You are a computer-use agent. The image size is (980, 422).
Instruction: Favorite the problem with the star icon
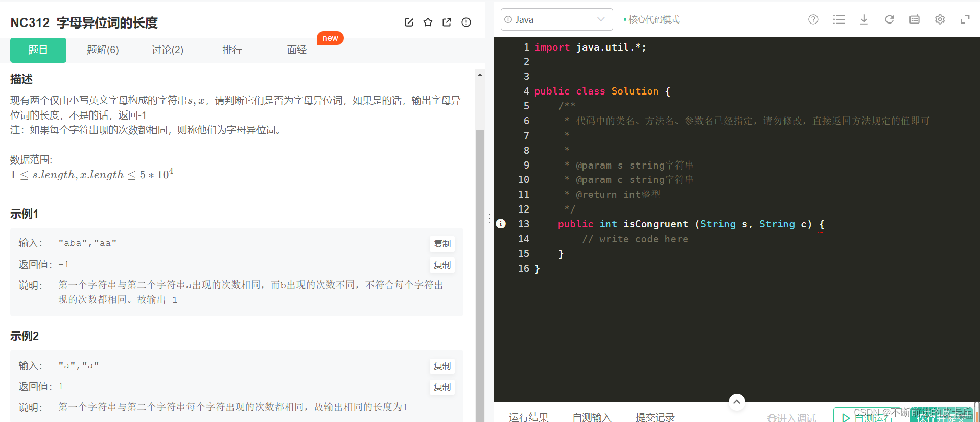coord(428,22)
